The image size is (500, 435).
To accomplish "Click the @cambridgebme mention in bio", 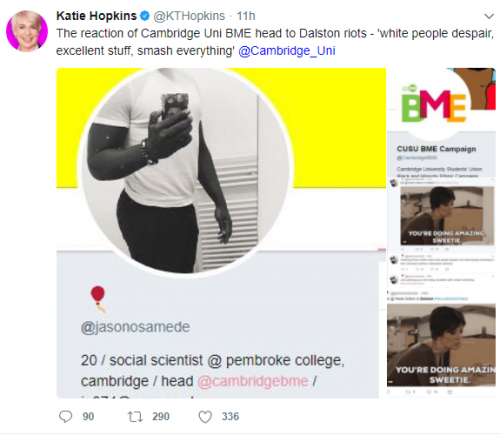I will click(x=253, y=381).
